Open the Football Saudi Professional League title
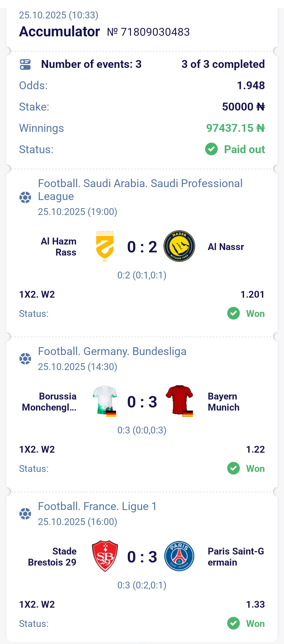This screenshot has width=284, height=644. [140, 190]
